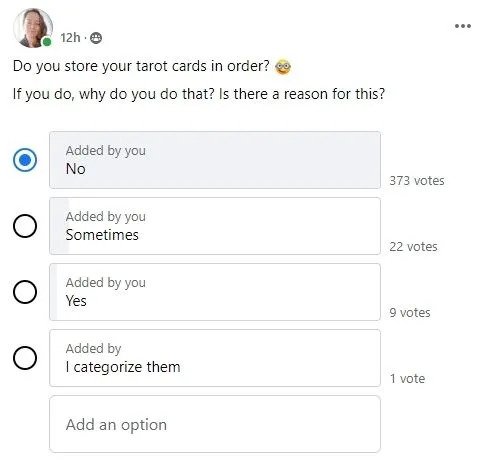View voters via '22 votes' link

[x=413, y=247]
